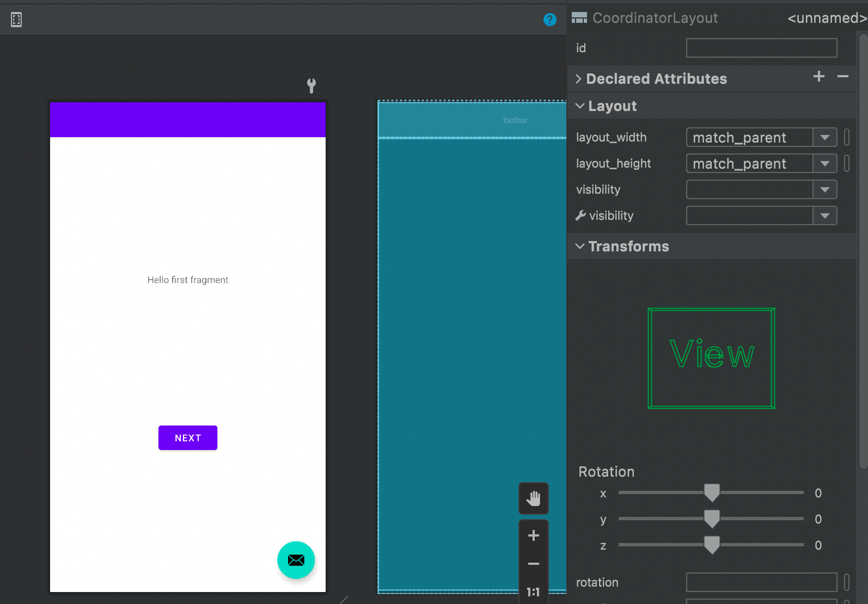Click the mail floating action button
868x604 pixels.
click(x=296, y=560)
